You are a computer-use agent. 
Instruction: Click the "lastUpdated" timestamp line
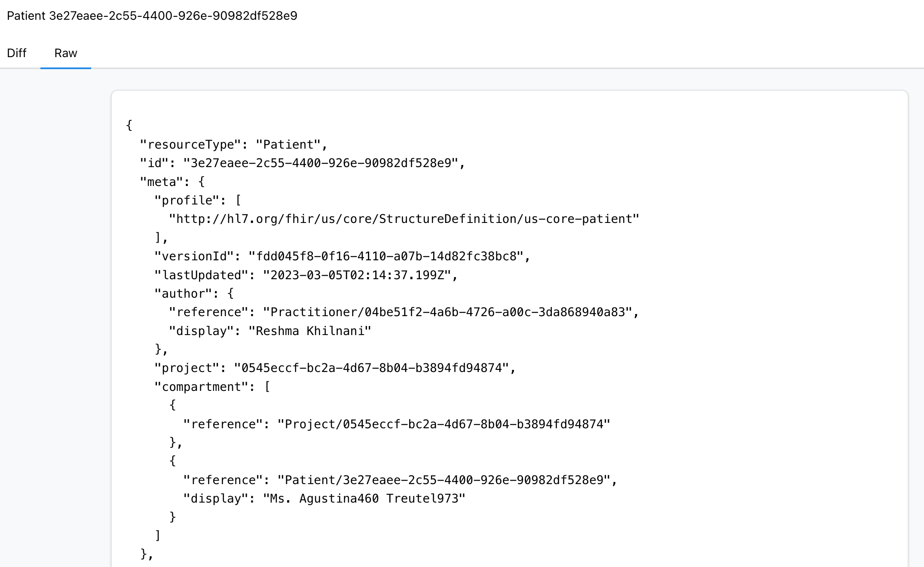(306, 275)
